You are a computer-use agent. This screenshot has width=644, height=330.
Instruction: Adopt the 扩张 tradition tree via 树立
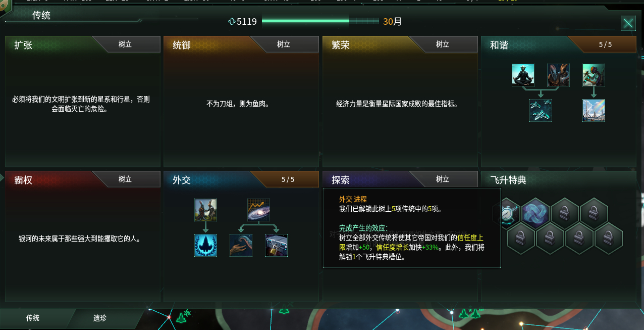coord(125,44)
